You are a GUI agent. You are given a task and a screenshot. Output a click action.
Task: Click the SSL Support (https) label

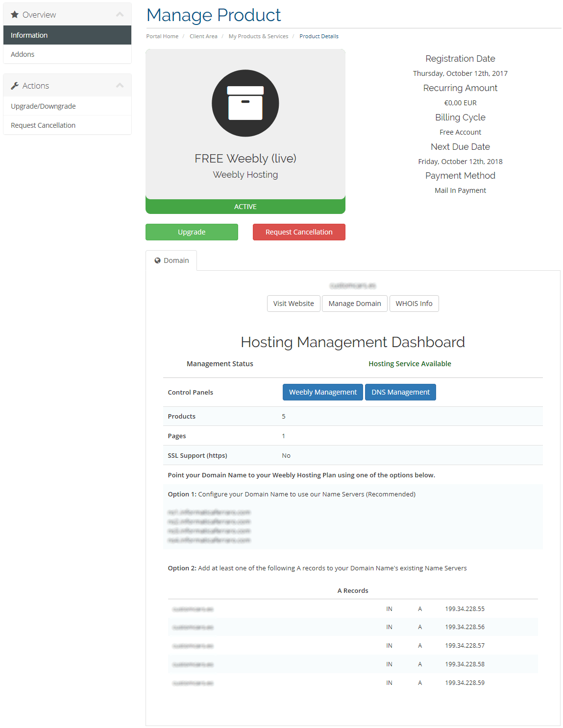pyautogui.click(x=197, y=456)
